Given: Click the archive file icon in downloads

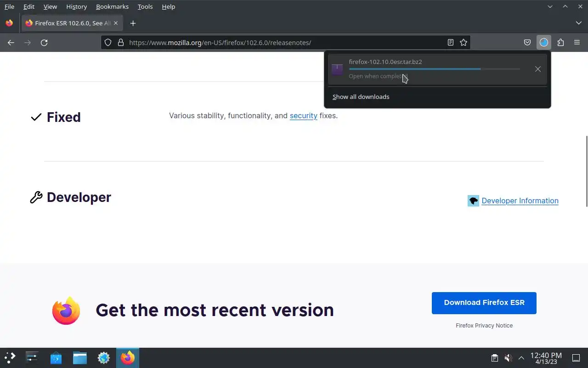Looking at the screenshot, I should (x=337, y=69).
